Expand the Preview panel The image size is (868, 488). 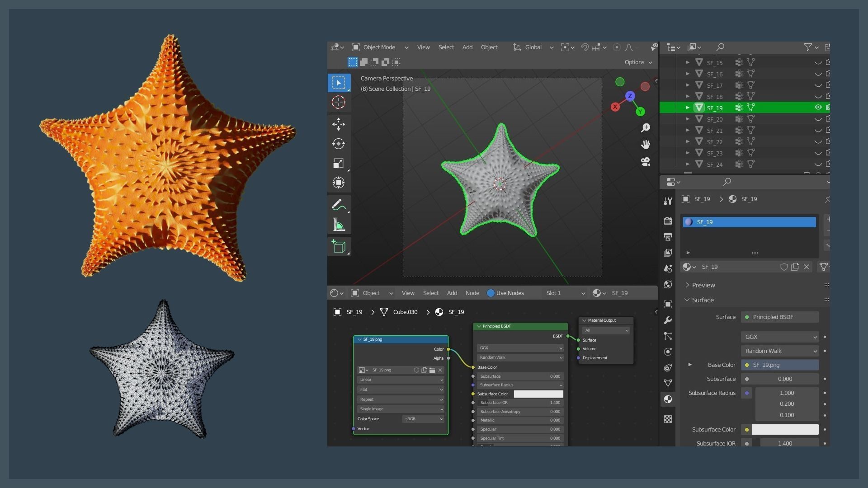[x=703, y=285]
